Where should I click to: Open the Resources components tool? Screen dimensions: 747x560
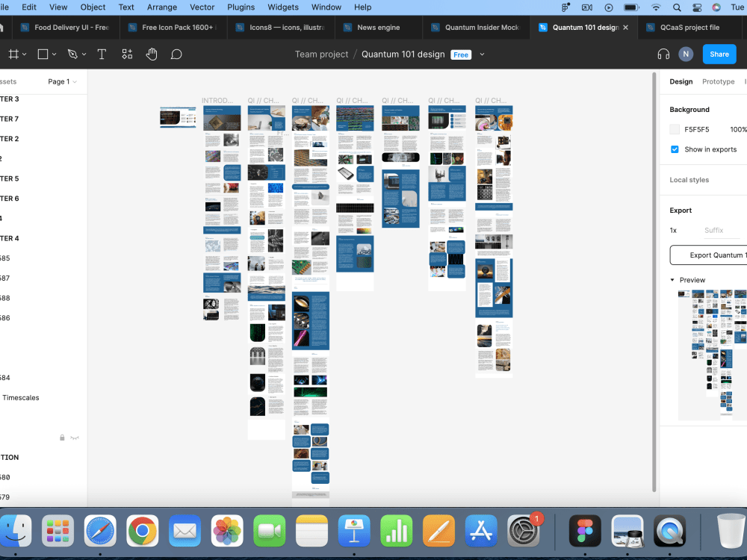tap(127, 55)
